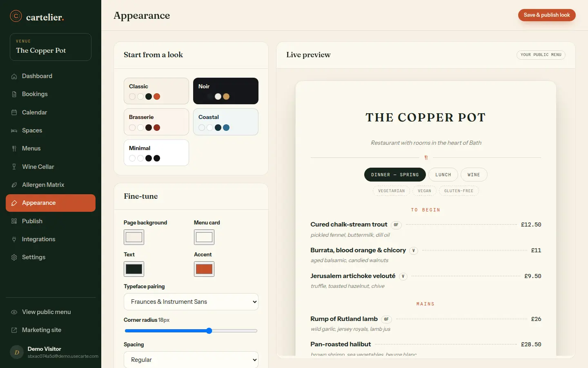Screen dimensions: 588x368
Task: Click the Calendar icon in sidebar
Action: pos(14,112)
